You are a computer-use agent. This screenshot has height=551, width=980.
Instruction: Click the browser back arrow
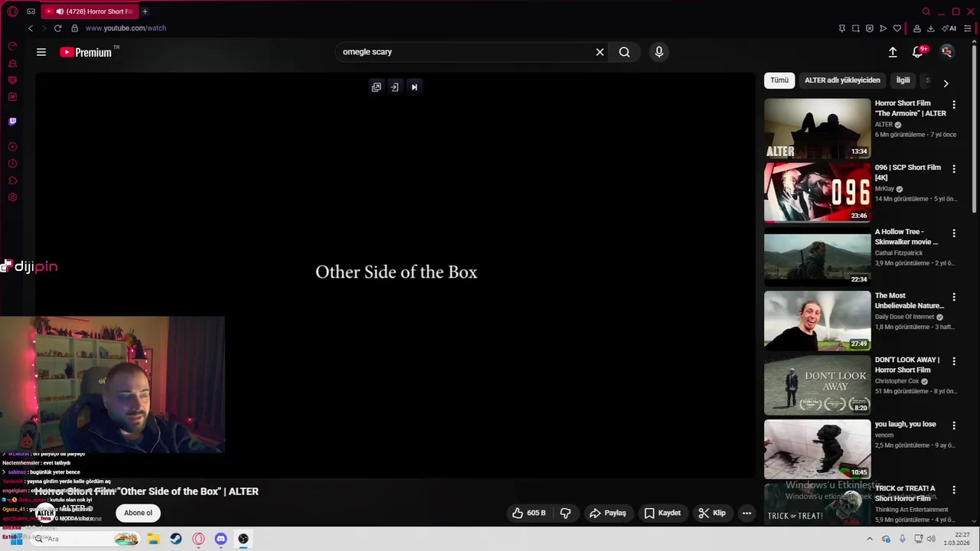click(31, 28)
